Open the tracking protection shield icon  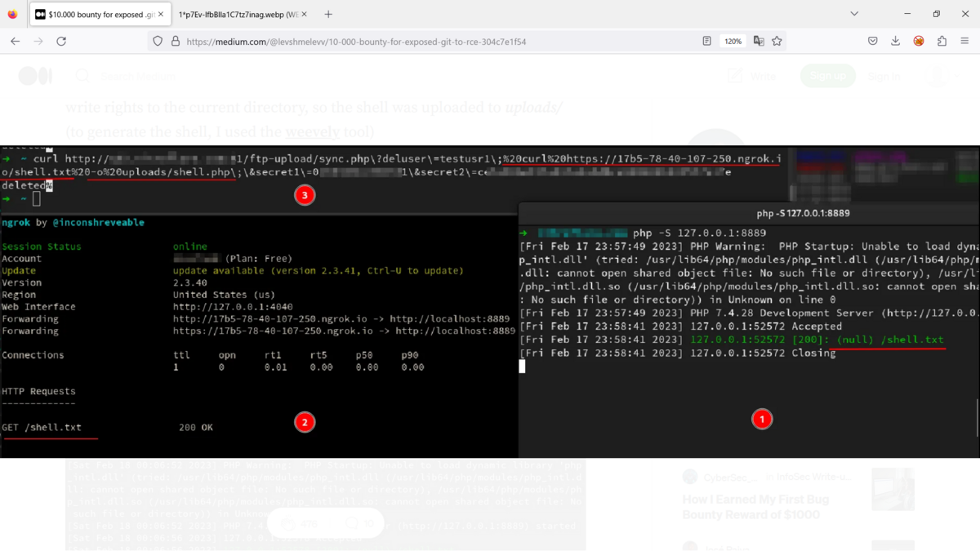(158, 41)
